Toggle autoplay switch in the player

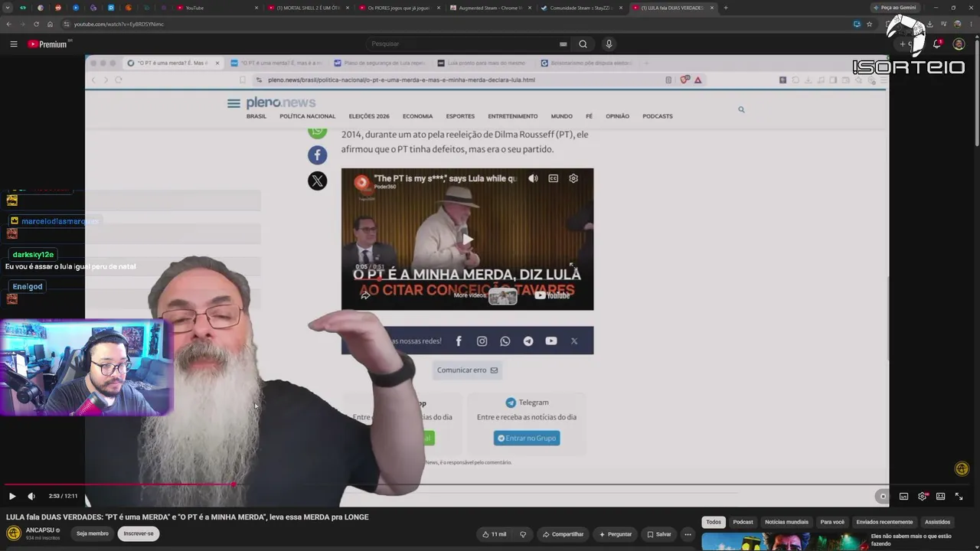882,496
